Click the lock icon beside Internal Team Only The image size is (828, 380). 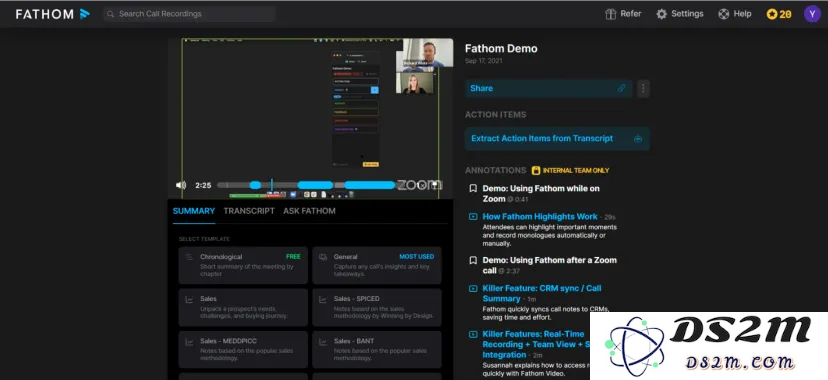536,170
